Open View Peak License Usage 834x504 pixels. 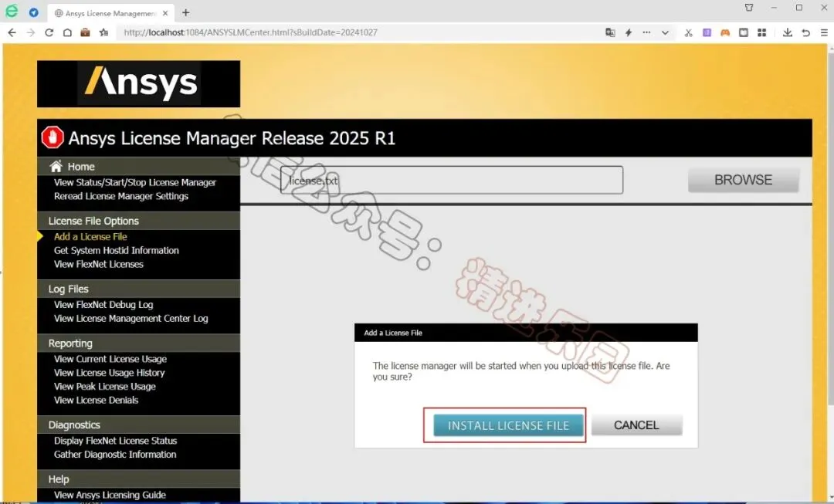click(x=105, y=387)
